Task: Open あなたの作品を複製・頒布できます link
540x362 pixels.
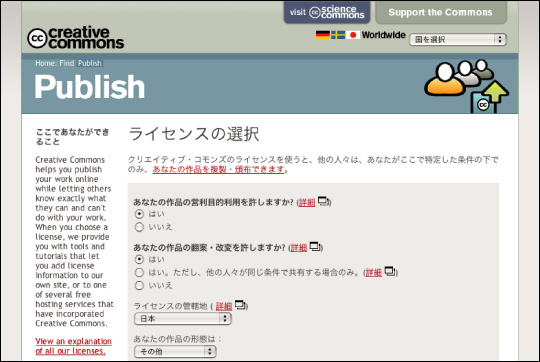Action: tap(218, 169)
